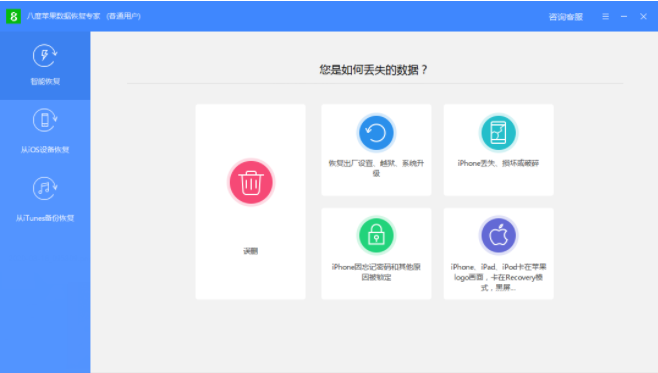Click the green 8 app logo
This screenshot has height=373, width=658.
coord(13,16)
